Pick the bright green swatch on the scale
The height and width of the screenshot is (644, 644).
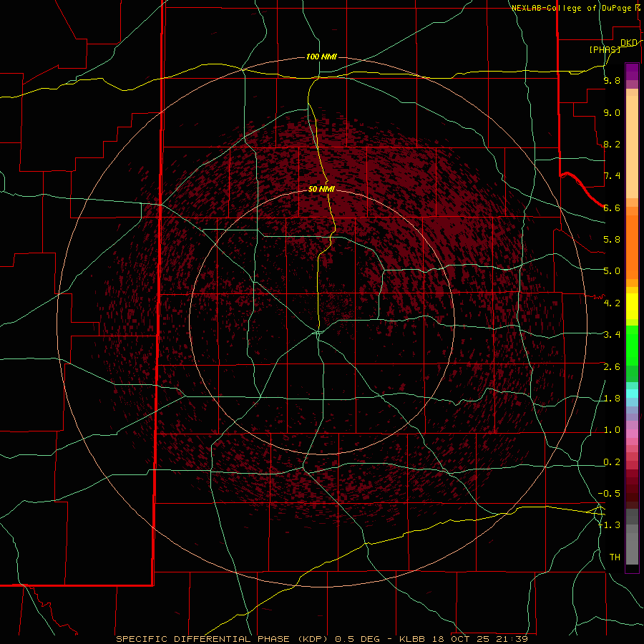[x=632, y=347]
